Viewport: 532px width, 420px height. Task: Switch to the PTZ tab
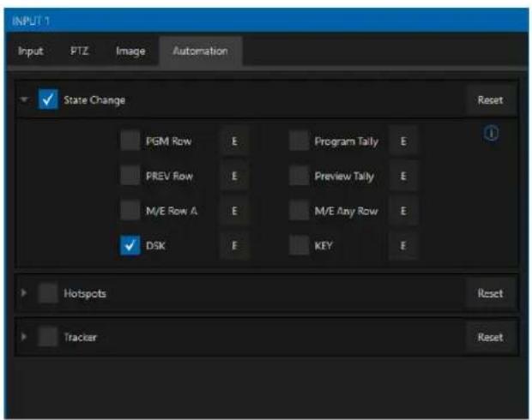coord(80,51)
